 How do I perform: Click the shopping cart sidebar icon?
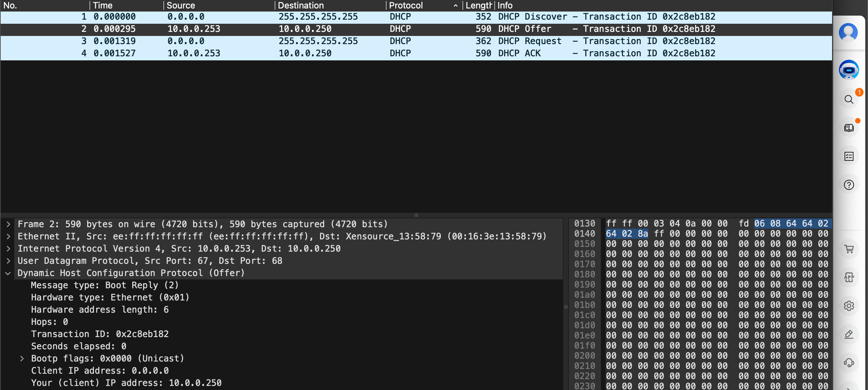point(849,249)
